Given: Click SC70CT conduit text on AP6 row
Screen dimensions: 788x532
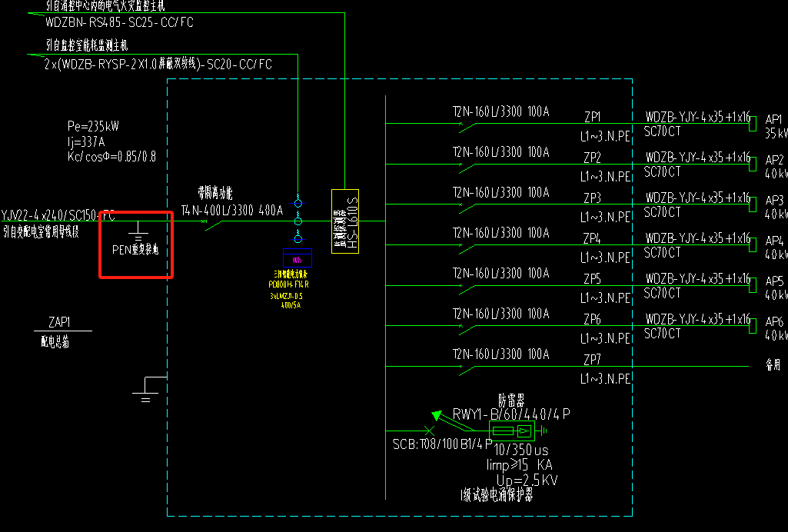Looking at the screenshot, I should (x=663, y=334).
